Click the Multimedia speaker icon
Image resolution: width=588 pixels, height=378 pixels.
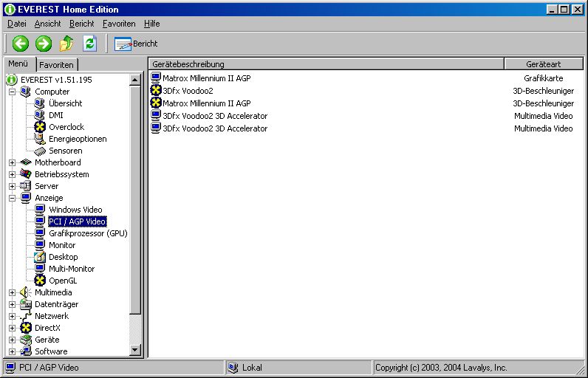point(26,292)
